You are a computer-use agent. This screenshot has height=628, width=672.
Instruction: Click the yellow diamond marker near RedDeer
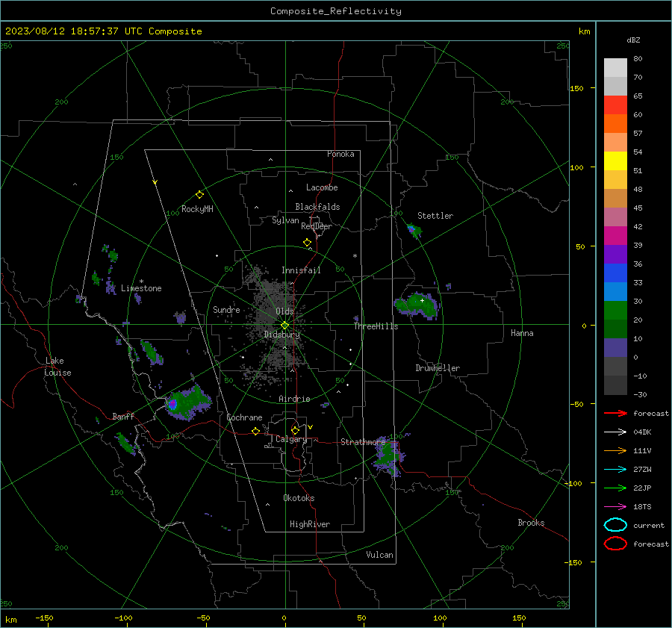tap(307, 243)
